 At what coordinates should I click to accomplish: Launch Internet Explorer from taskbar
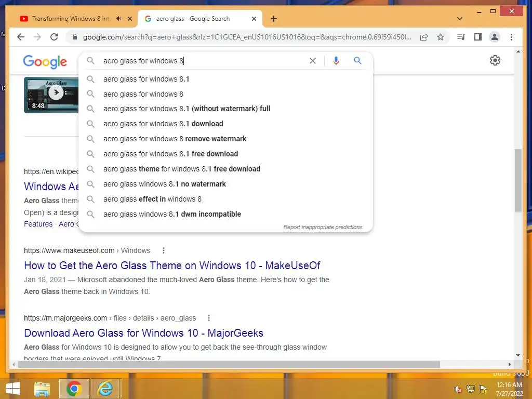(105, 389)
